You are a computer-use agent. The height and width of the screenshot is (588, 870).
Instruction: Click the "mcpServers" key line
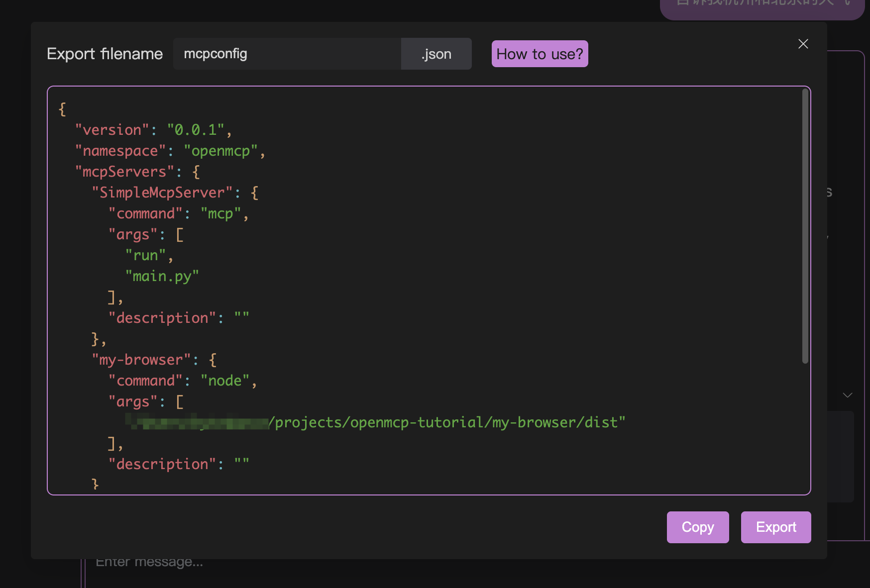(124, 172)
